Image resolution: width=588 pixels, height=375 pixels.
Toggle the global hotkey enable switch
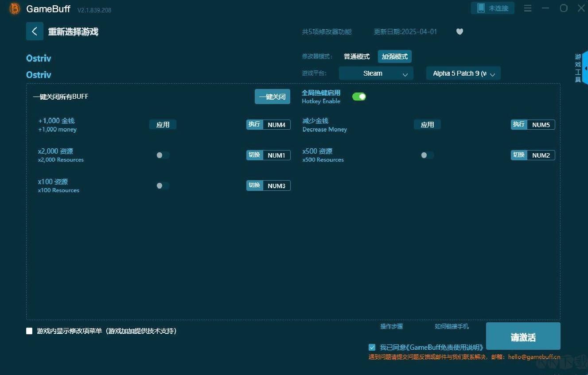[359, 97]
